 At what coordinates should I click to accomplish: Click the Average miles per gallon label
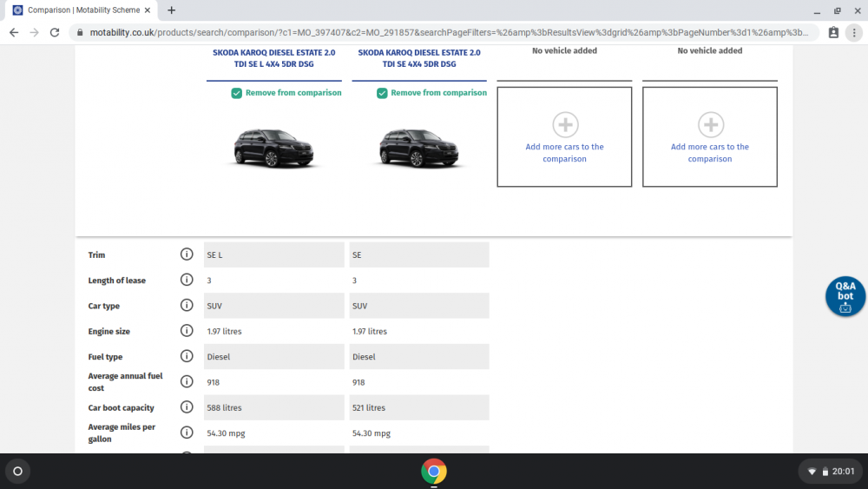122,433
